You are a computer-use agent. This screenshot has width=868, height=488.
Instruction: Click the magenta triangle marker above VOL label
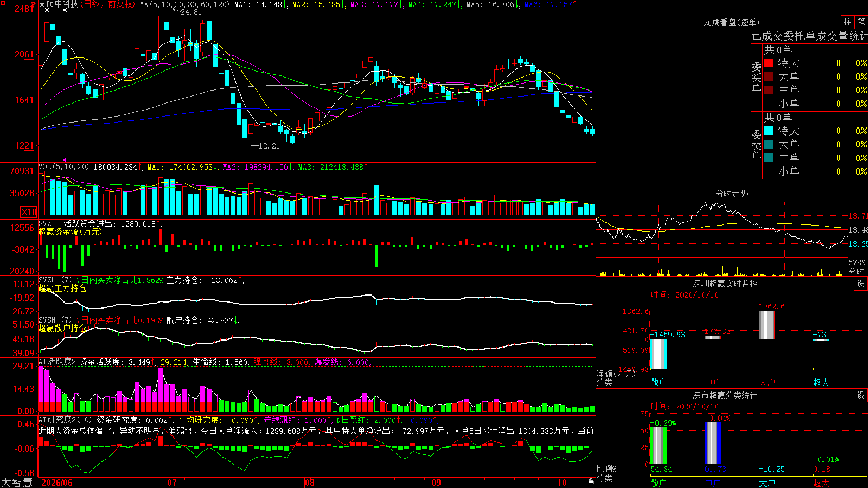(65, 160)
